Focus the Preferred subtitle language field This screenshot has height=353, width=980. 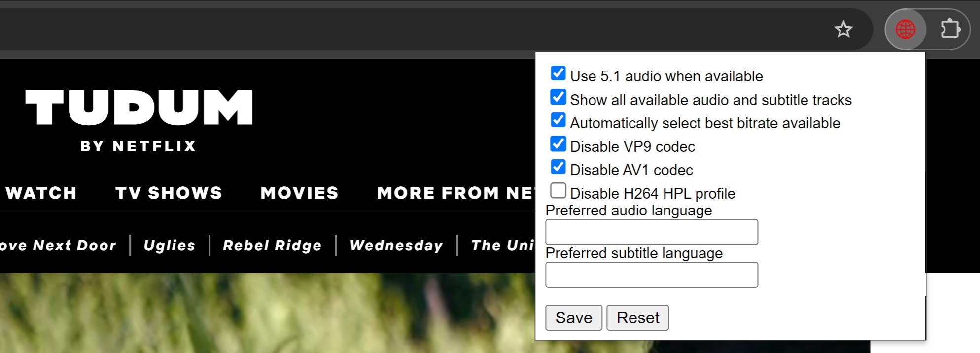[x=651, y=275]
